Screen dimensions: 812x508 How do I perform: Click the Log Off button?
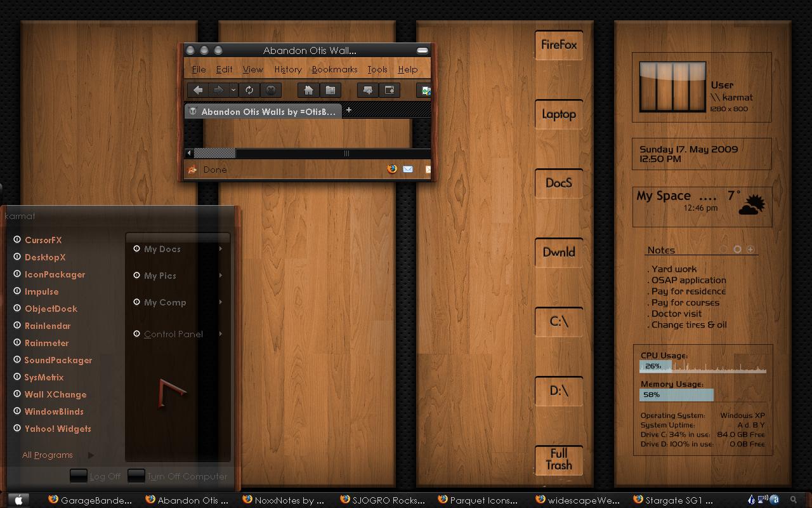[x=95, y=476]
